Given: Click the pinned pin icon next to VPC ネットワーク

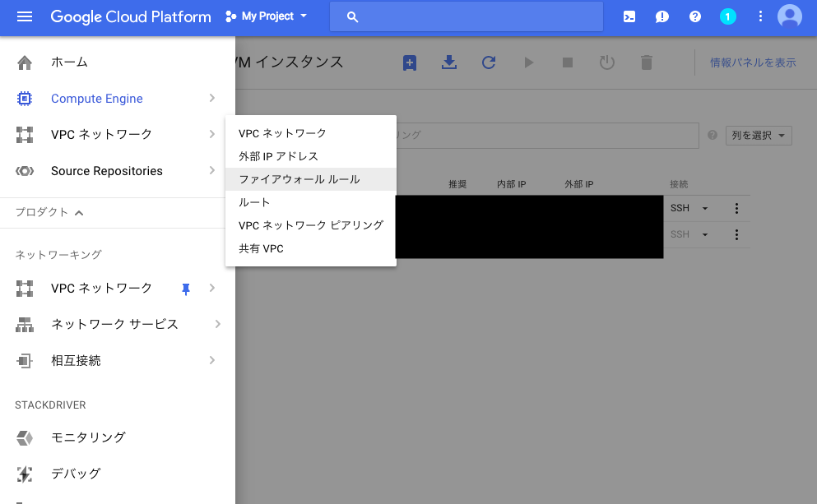Looking at the screenshot, I should (x=185, y=289).
